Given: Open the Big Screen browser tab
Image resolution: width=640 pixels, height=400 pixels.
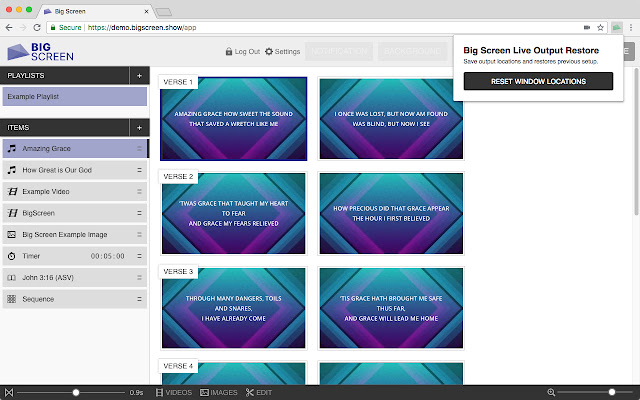Looking at the screenshot, I should coord(96,11).
